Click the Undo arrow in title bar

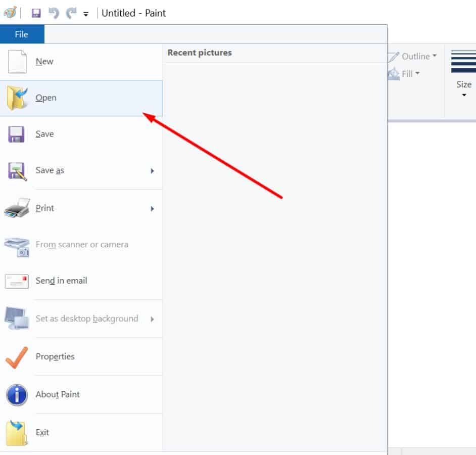coord(54,13)
